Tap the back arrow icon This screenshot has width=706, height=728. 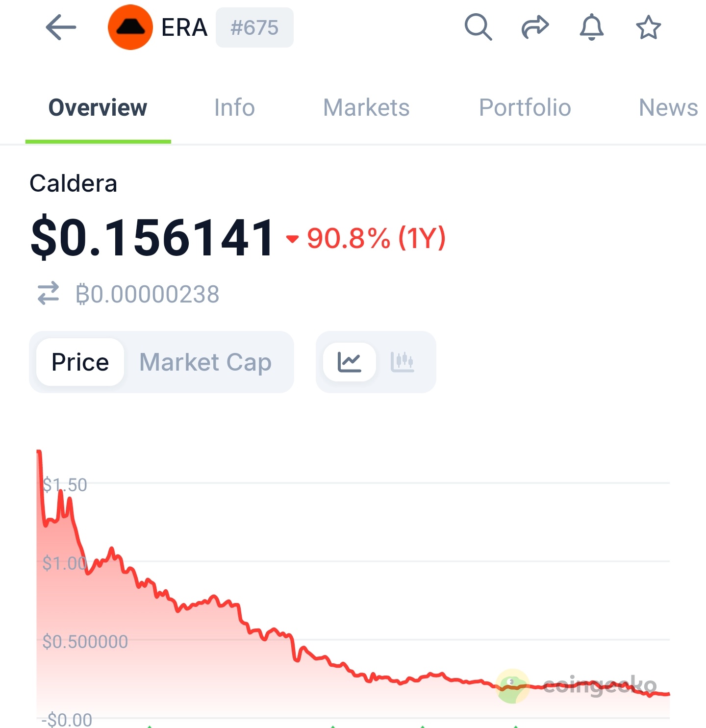61,27
